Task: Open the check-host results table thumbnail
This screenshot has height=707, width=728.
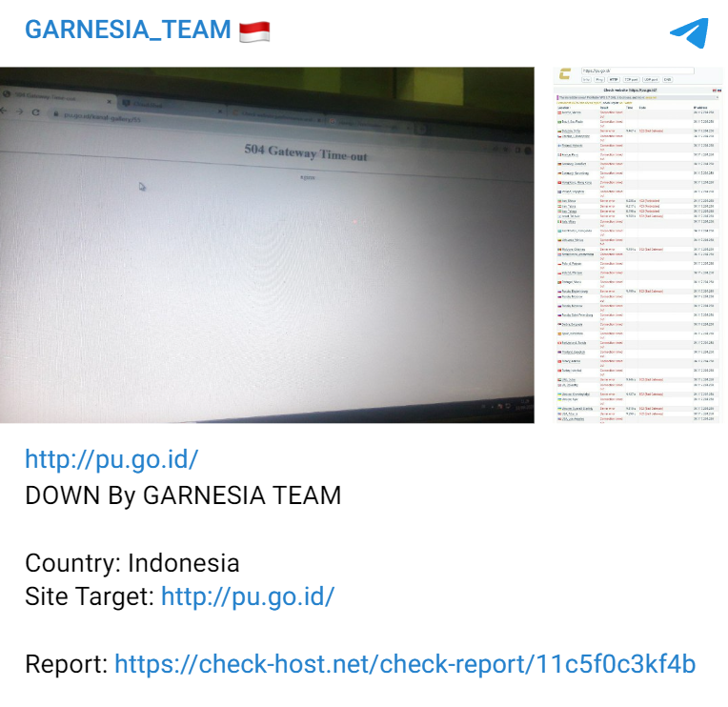Action: coord(637,245)
